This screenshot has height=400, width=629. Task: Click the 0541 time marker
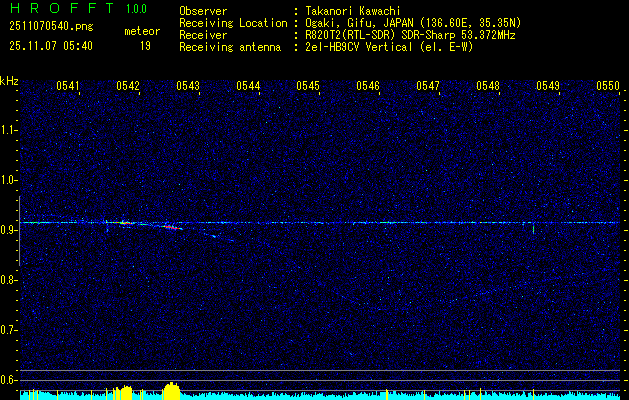tap(68, 87)
